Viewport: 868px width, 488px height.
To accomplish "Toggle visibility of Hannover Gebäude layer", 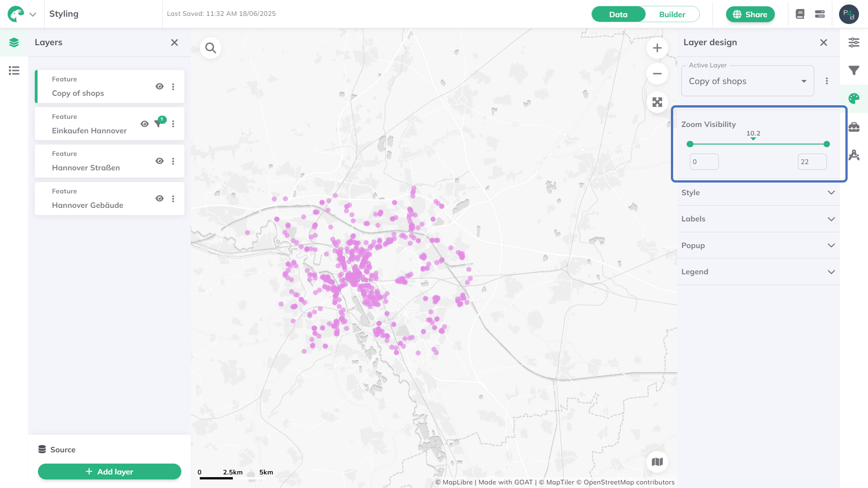I will 160,198.
